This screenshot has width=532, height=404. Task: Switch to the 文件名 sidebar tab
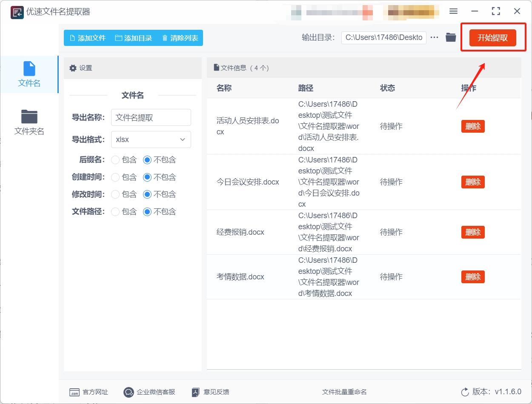pyautogui.click(x=29, y=74)
